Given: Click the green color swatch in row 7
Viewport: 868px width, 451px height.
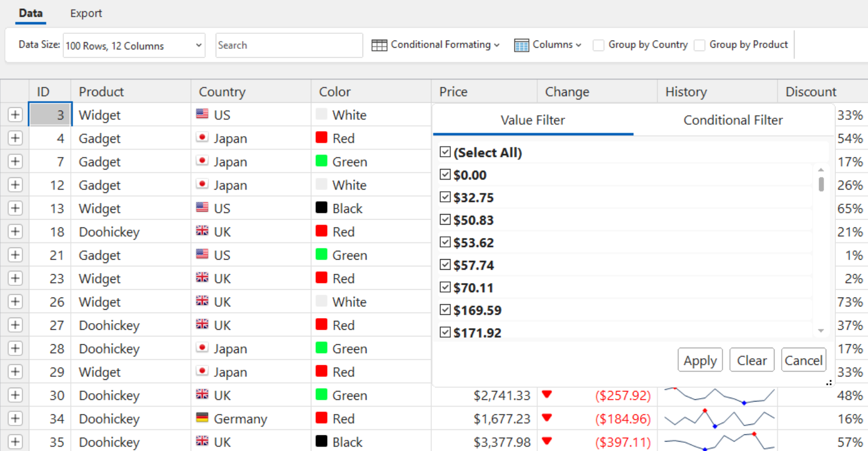Looking at the screenshot, I should click(321, 161).
